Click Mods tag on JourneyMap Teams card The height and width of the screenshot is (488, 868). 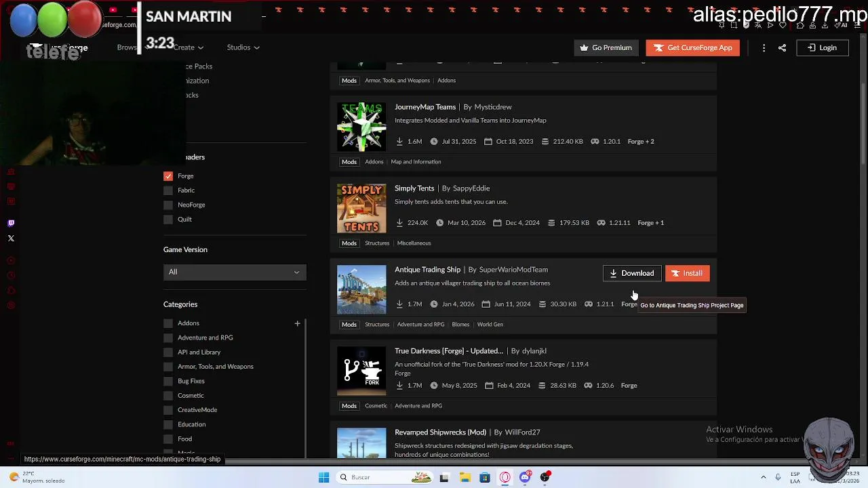[x=349, y=161]
